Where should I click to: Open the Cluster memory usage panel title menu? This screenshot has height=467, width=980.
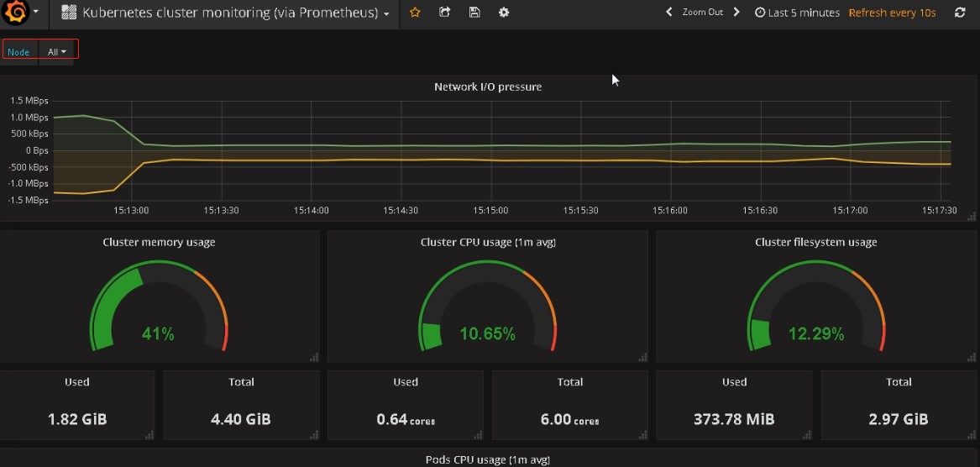pos(159,242)
